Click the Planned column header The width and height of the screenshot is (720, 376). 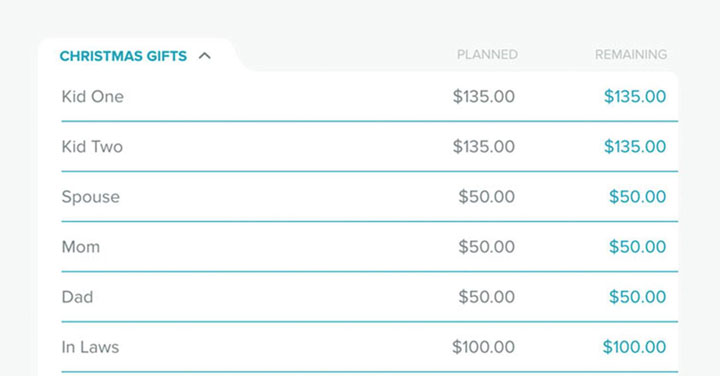coord(487,55)
